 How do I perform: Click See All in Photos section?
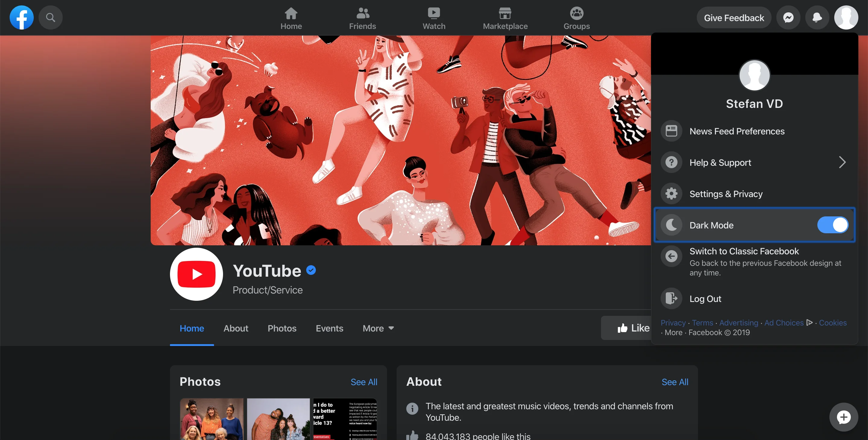pyautogui.click(x=364, y=382)
